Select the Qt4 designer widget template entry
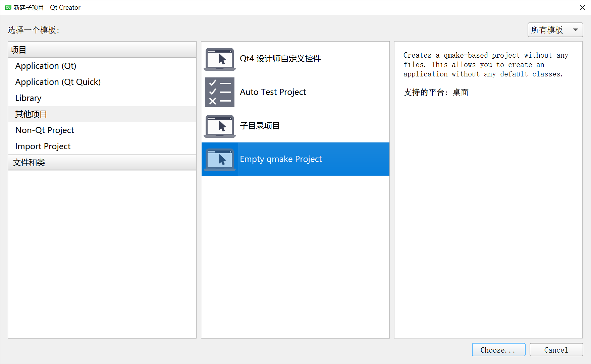591x364 pixels. coord(280,58)
